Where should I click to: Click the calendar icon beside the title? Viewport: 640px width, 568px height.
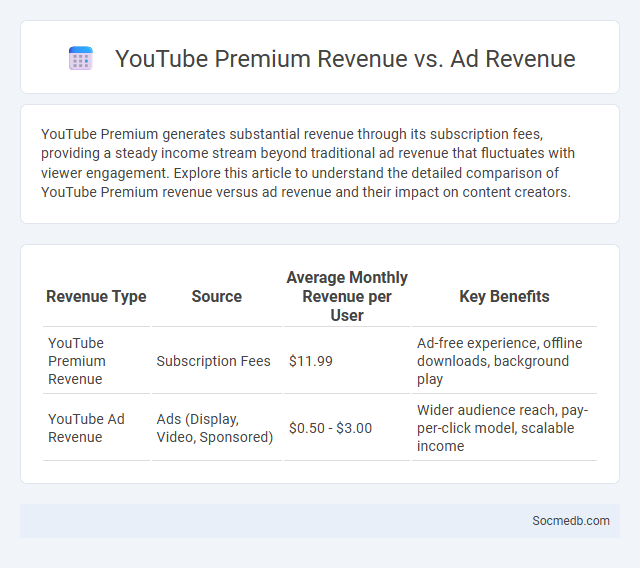81,58
